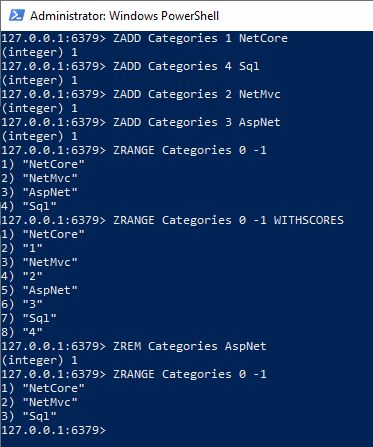Click the "Sql" entry numbered 7
Screen dimensions: 373x447
point(40,318)
